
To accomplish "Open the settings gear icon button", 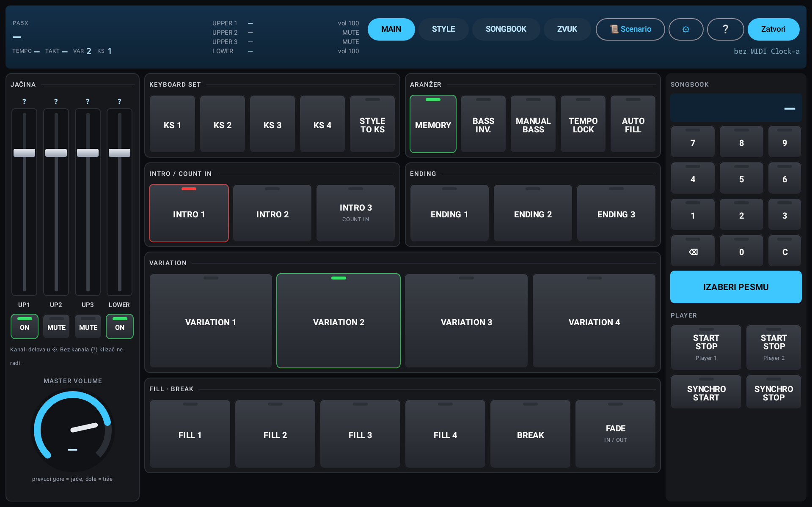I will pyautogui.click(x=685, y=29).
